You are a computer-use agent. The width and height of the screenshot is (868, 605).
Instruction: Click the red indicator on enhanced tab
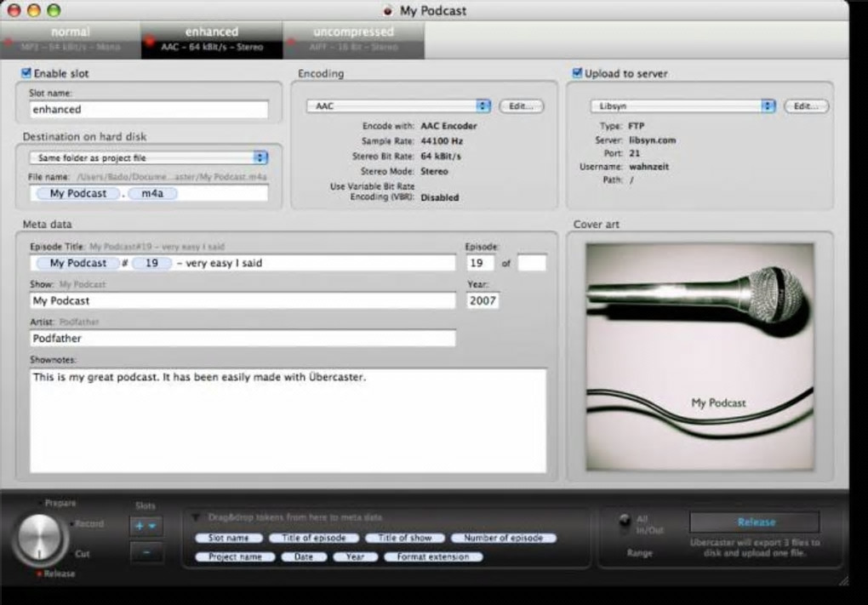tap(150, 42)
